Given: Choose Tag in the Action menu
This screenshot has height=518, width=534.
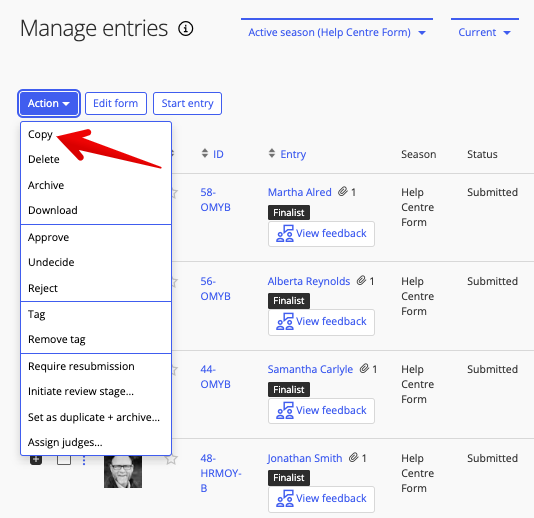Looking at the screenshot, I should coord(36,314).
